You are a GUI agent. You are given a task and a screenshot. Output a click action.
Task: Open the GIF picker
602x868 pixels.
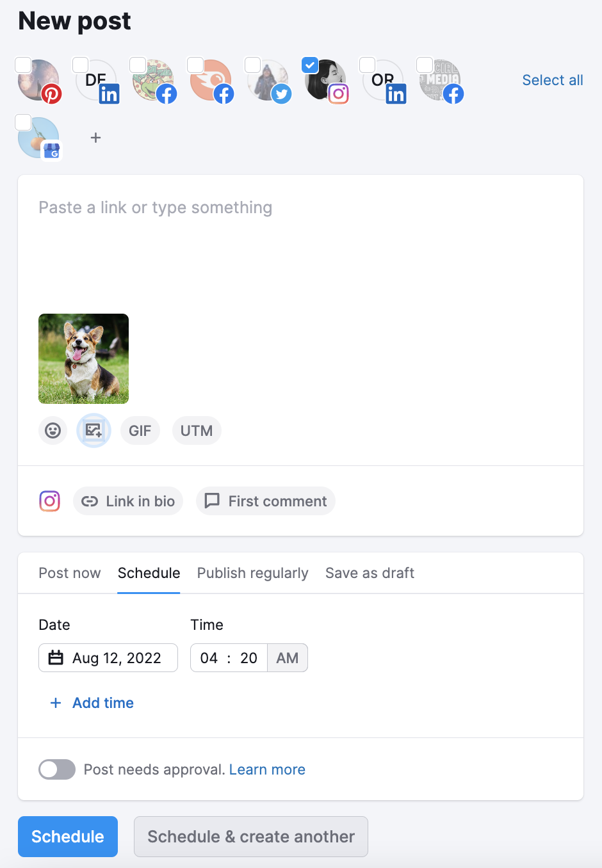pos(140,431)
